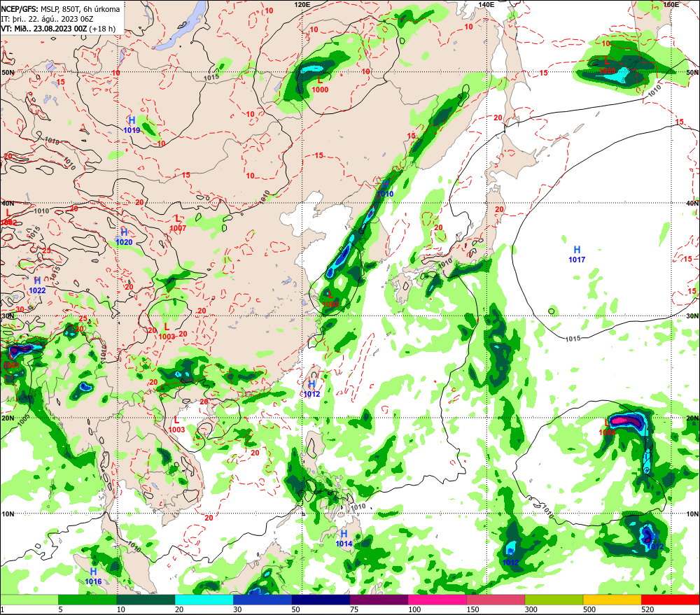The width and height of the screenshot is (700, 615).
Task: Click the blue 30–50 mm legend swatch
Action: click(x=262, y=600)
